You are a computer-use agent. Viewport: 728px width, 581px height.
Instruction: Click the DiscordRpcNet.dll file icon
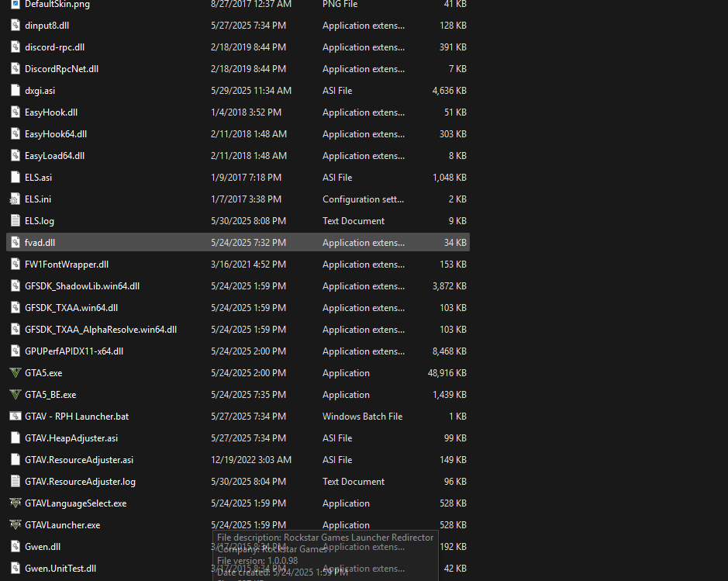point(16,69)
